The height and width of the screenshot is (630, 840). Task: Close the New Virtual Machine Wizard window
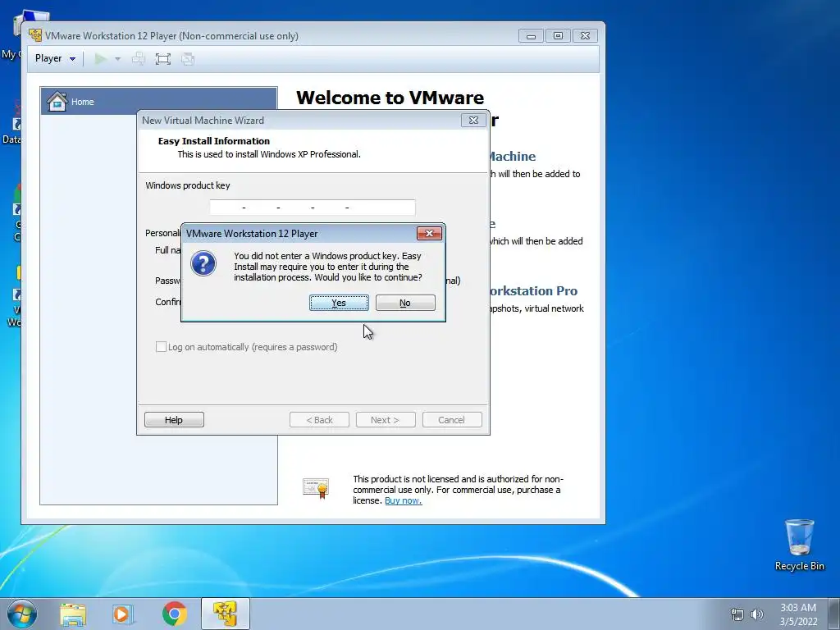coord(473,120)
